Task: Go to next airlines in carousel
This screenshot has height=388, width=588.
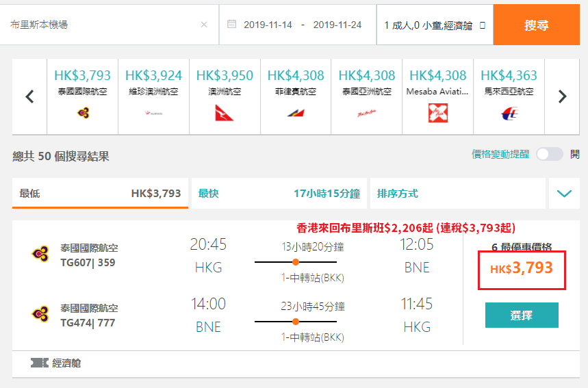Action: click(562, 96)
